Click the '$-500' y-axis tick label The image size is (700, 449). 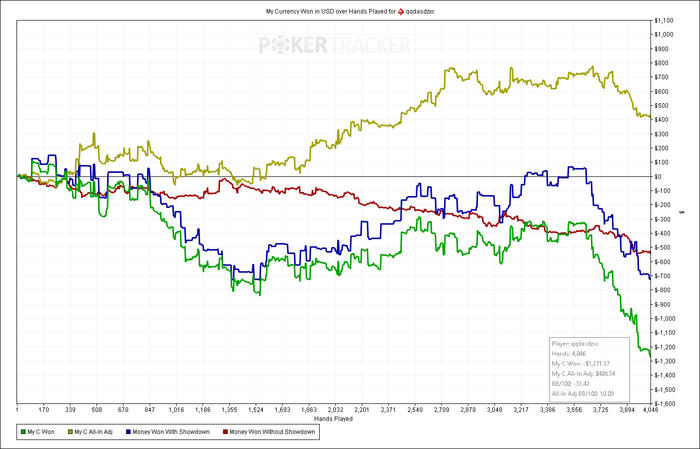662,248
